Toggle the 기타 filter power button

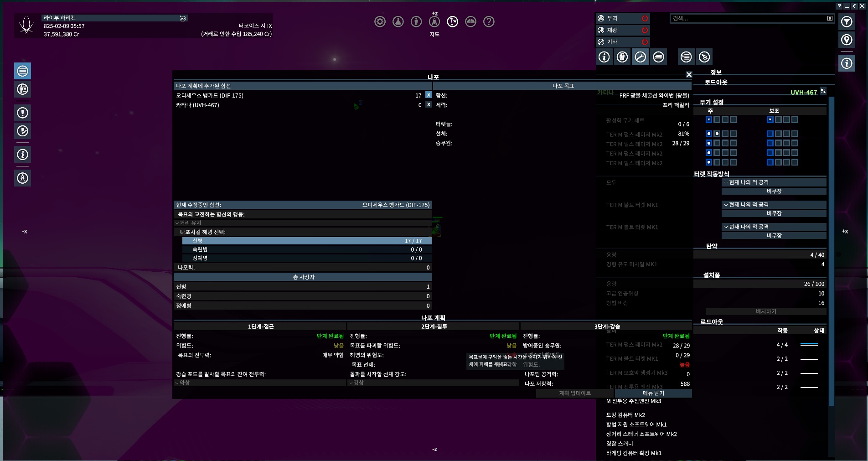point(645,42)
